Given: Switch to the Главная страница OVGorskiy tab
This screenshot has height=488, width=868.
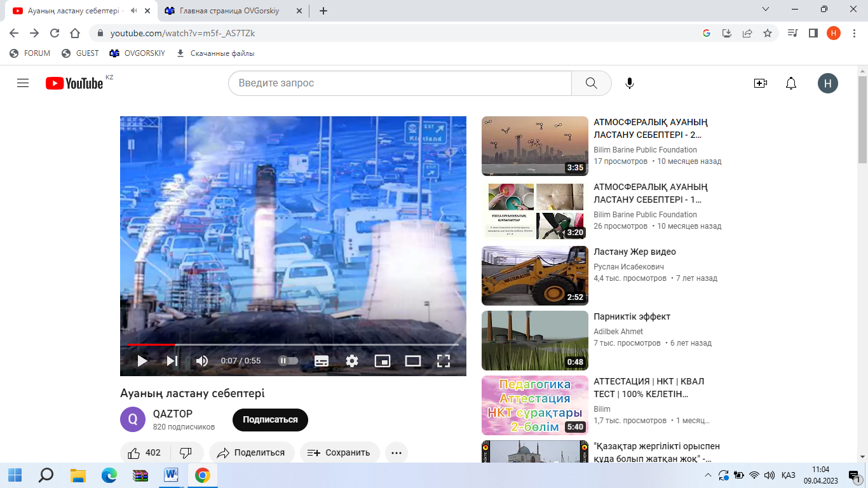Looking at the screenshot, I should pos(233,11).
